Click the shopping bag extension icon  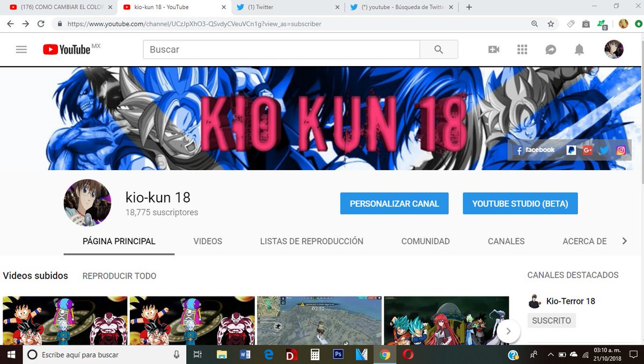pos(586,24)
